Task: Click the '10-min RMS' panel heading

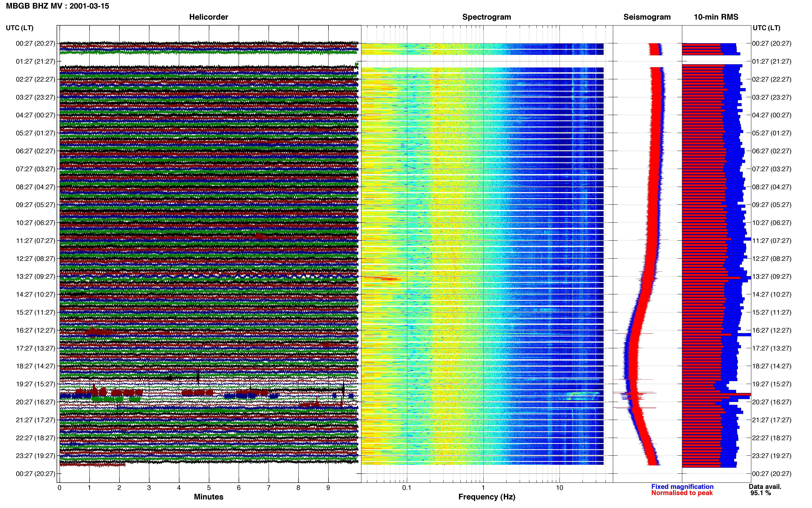Action: [716, 17]
